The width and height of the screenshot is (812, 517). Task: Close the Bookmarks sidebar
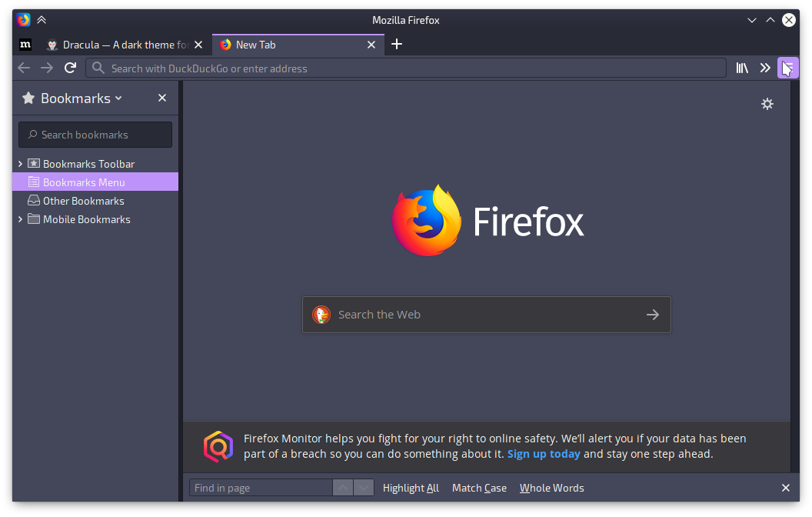pyautogui.click(x=162, y=98)
